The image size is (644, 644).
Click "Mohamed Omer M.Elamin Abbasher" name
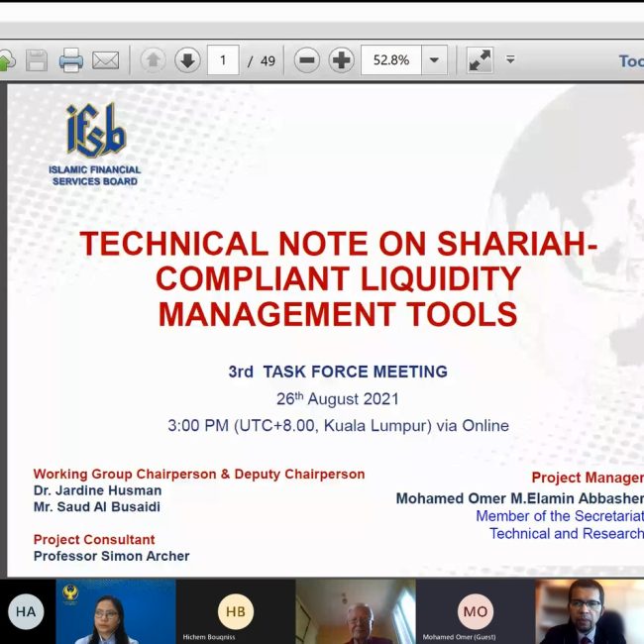(x=520, y=498)
